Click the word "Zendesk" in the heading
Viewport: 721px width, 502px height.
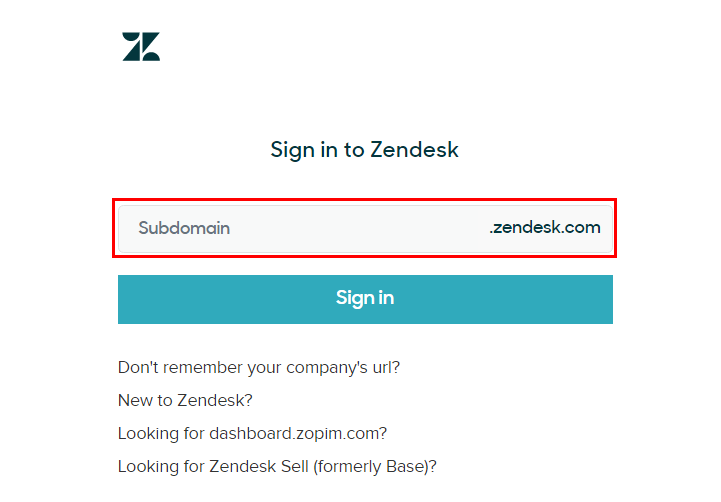tap(415, 149)
